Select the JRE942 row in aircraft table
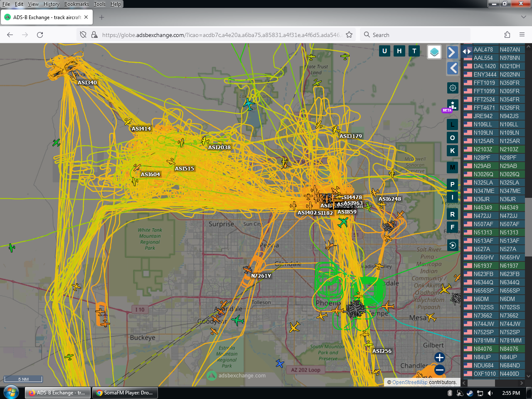 coord(494,116)
